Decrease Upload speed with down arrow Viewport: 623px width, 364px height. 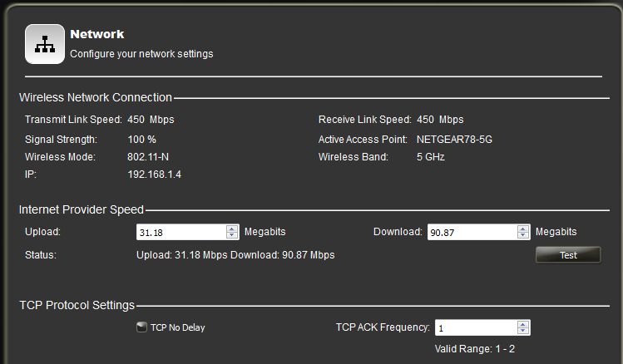(231, 235)
